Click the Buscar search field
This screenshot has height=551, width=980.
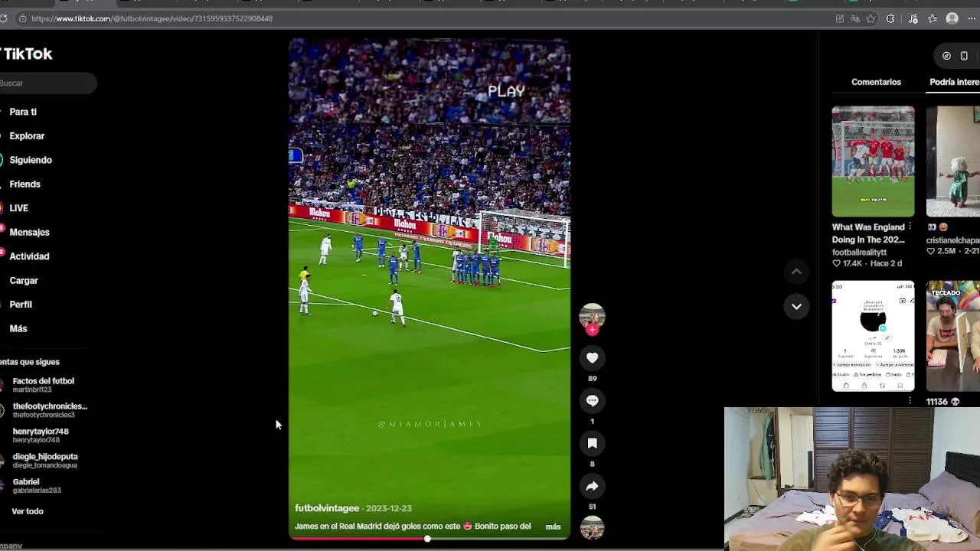(x=47, y=83)
